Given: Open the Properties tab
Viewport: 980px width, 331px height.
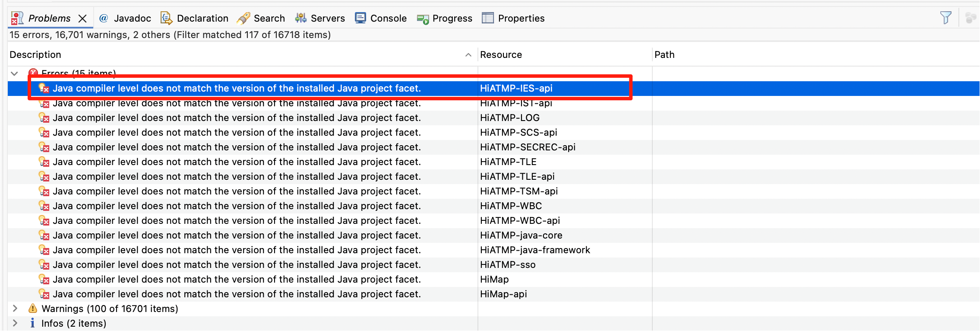Looking at the screenshot, I should 521,18.
